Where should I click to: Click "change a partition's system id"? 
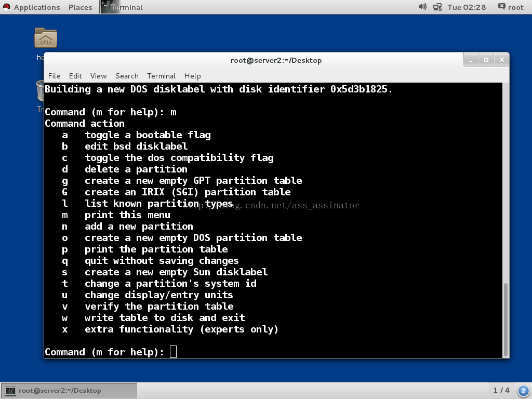[x=170, y=283]
